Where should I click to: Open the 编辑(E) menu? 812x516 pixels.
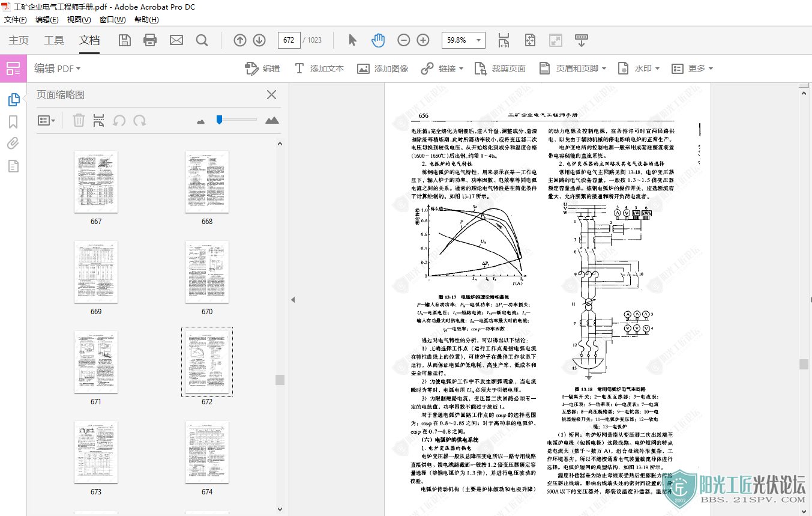pyautogui.click(x=47, y=20)
